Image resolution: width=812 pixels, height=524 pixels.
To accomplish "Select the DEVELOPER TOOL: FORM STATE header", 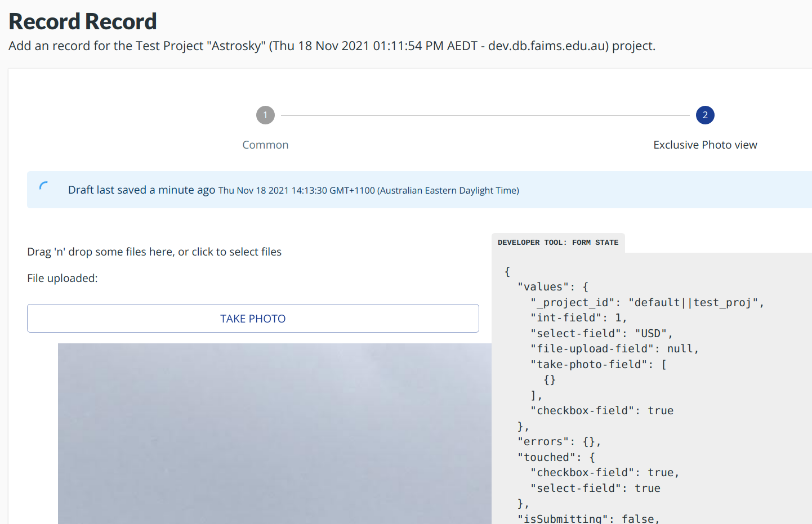I will (558, 243).
